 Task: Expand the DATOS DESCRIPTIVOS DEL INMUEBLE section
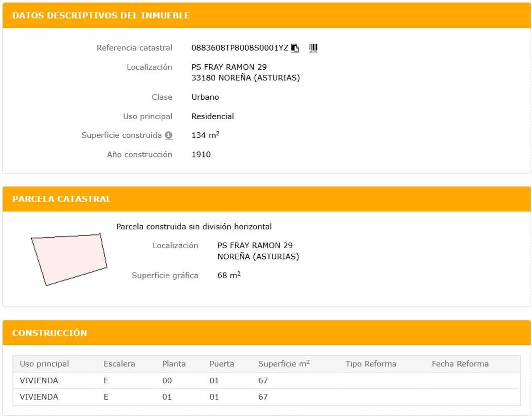pos(101,16)
